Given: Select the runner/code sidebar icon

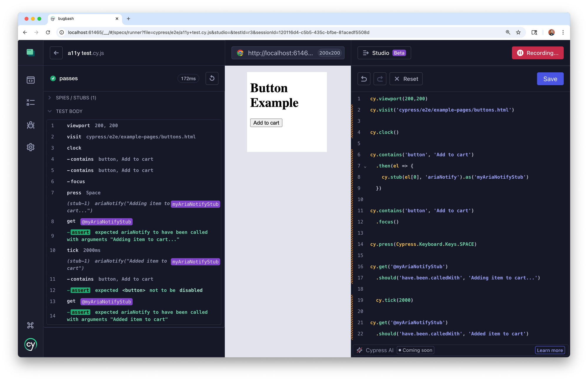Looking at the screenshot, I should coord(31,79).
